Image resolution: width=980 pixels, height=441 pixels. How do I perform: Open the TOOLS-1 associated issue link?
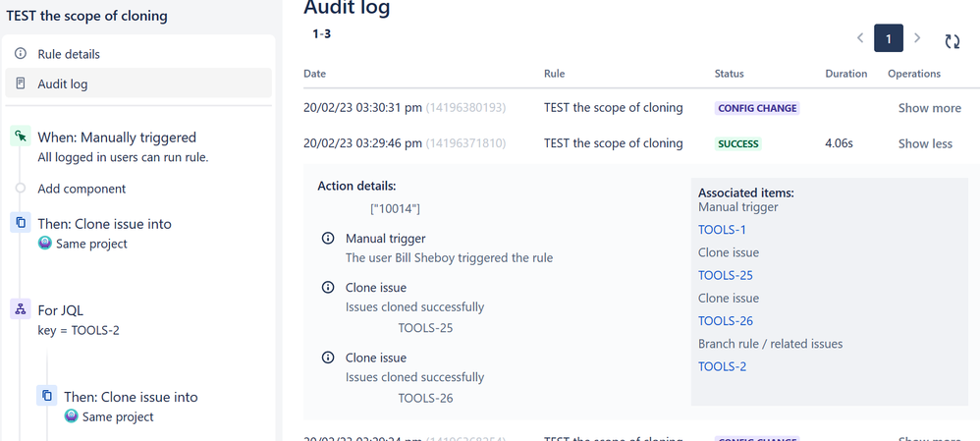point(722,230)
